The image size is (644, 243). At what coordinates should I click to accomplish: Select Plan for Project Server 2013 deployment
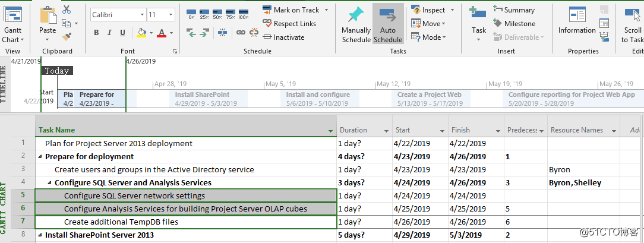(186, 144)
